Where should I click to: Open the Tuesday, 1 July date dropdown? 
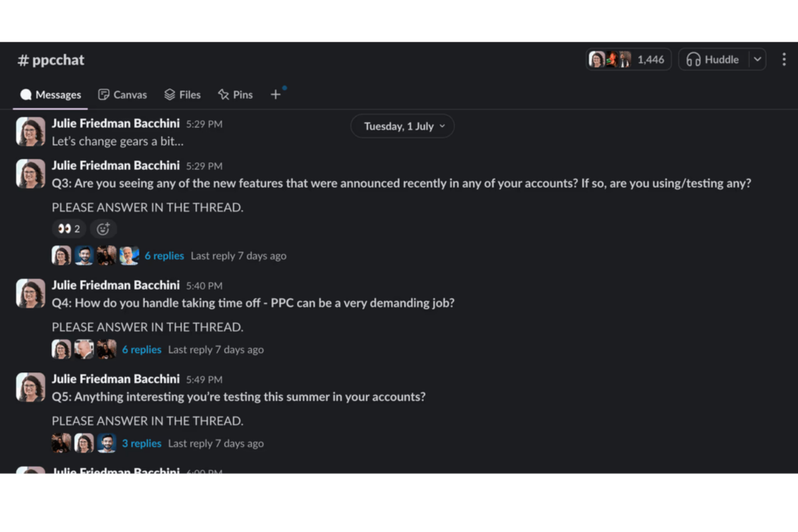tap(402, 125)
